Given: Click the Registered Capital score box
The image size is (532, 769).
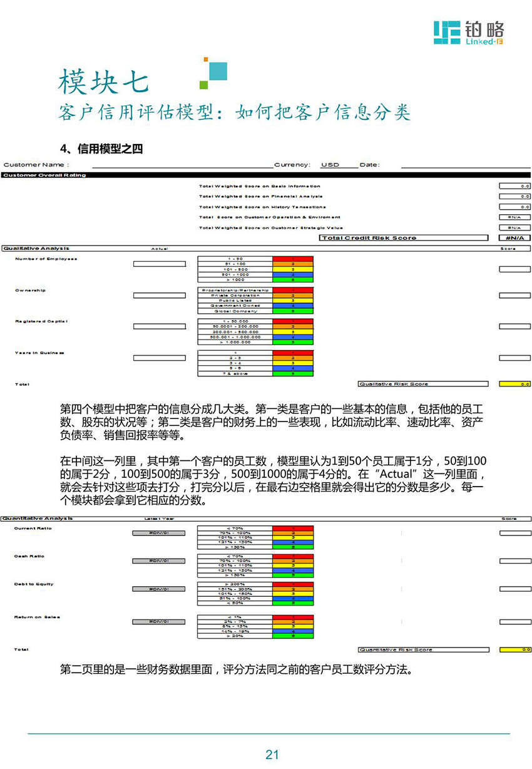Looking at the screenshot, I should (514, 326).
